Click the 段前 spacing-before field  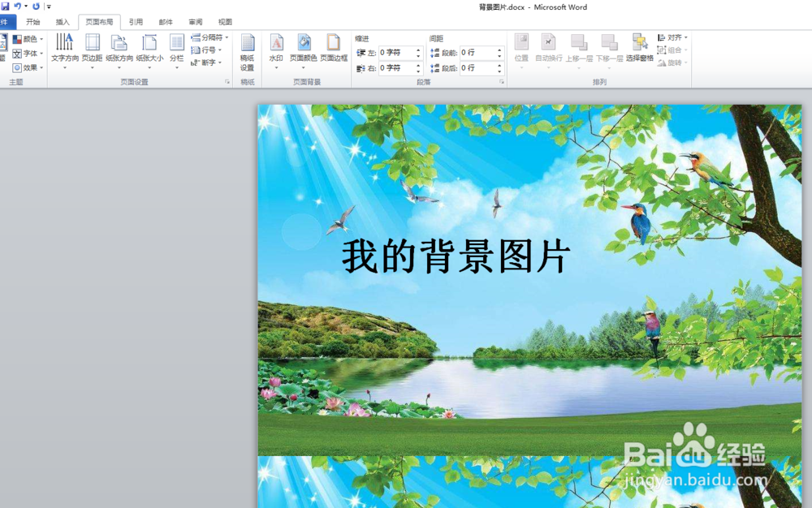(477, 53)
